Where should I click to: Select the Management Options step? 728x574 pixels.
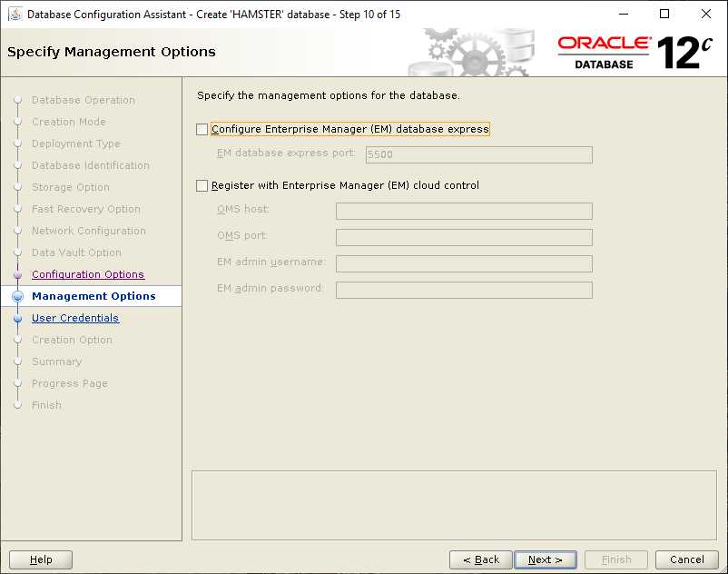click(x=93, y=296)
